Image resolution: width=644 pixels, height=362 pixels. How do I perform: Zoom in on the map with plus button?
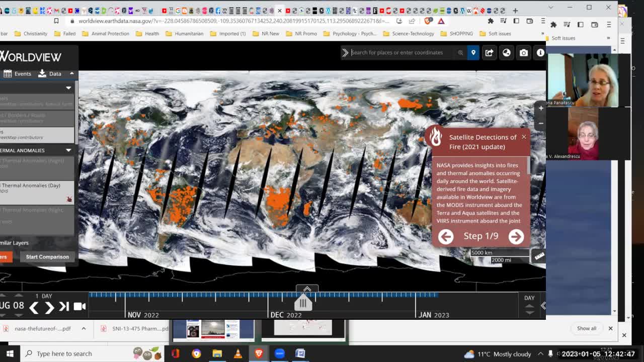541,108
